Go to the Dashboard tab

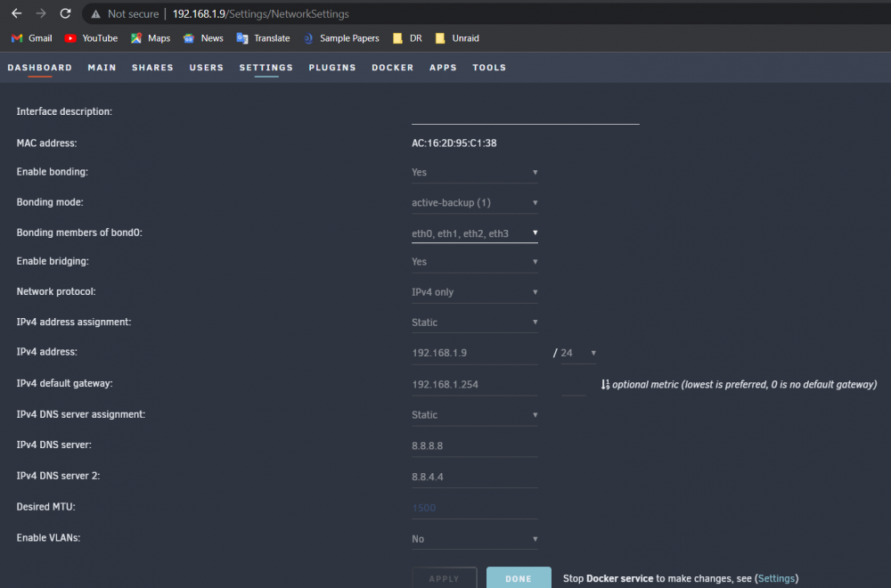[x=40, y=68]
